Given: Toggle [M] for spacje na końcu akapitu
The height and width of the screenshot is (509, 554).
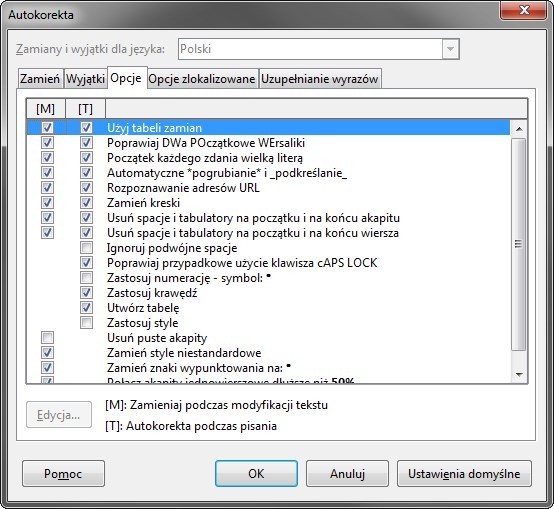Looking at the screenshot, I should (x=47, y=218).
